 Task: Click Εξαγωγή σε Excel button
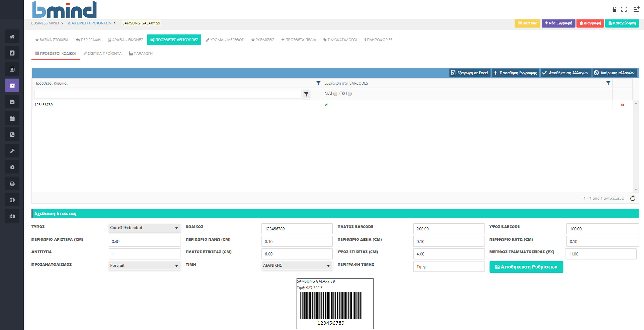pyautogui.click(x=470, y=73)
